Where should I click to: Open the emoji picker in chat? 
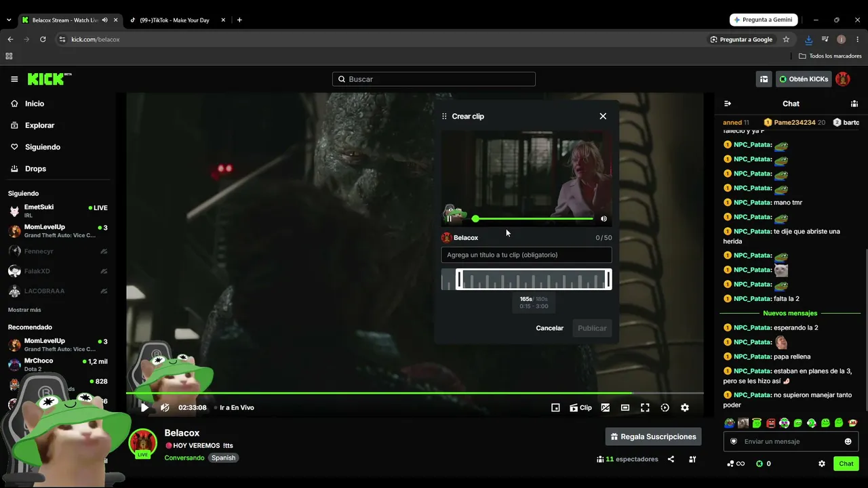[848, 441]
